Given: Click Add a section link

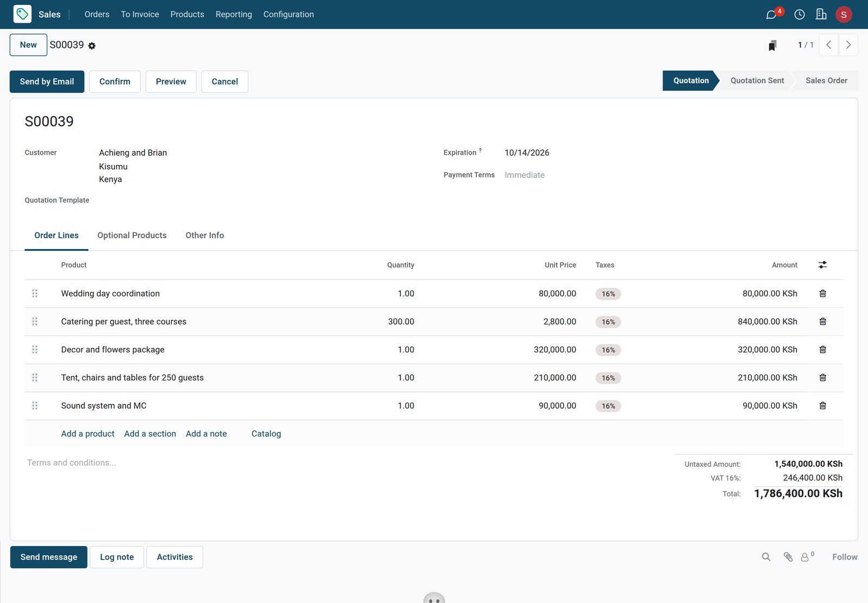Looking at the screenshot, I should (150, 434).
